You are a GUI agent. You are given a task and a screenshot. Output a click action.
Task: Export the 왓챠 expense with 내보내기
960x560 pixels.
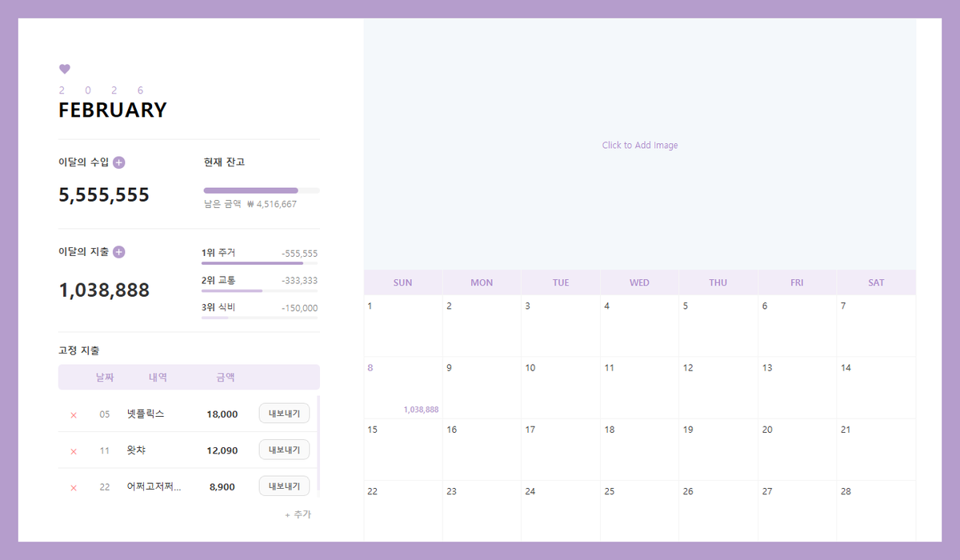click(x=284, y=450)
